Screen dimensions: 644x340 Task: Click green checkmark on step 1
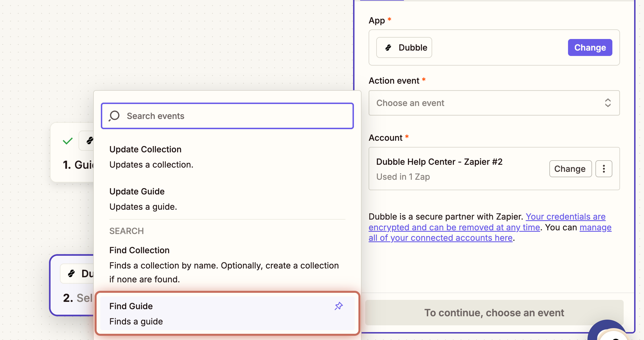point(68,141)
